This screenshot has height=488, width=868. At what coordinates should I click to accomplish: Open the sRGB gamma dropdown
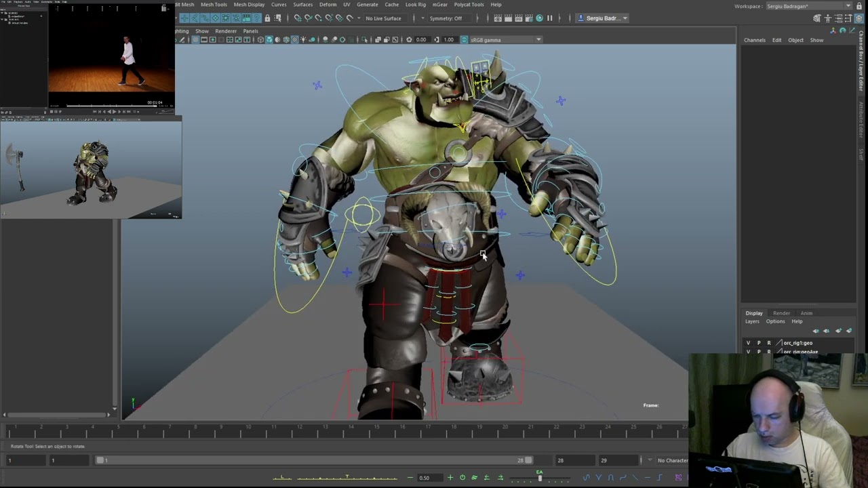pos(506,39)
